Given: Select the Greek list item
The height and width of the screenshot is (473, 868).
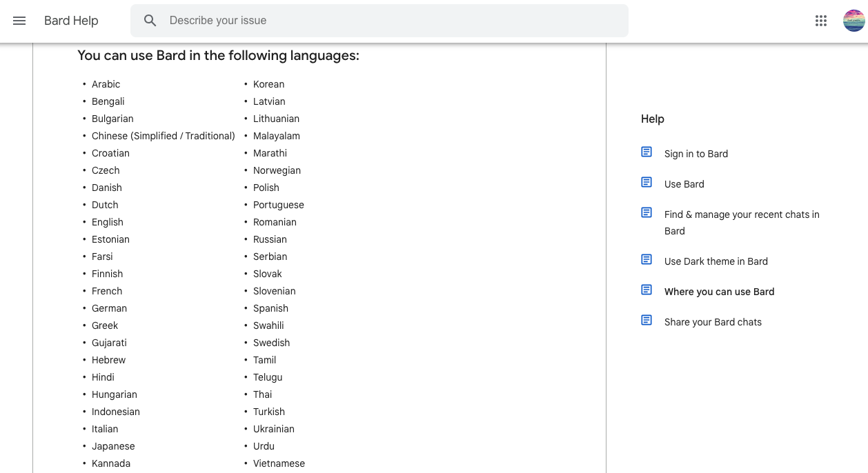Looking at the screenshot, I should (x=105, y=325).
